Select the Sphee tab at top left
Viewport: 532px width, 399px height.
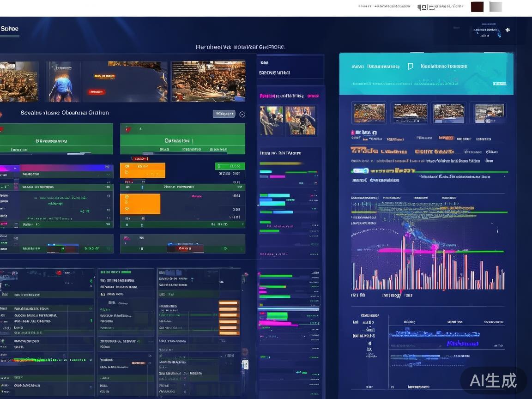point(10,29)
